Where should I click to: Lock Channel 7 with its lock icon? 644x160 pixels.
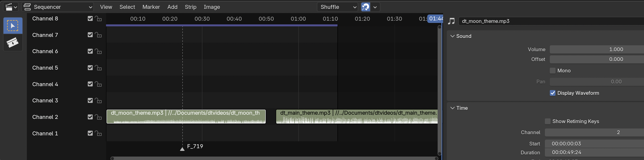click(x=98, y=35)
